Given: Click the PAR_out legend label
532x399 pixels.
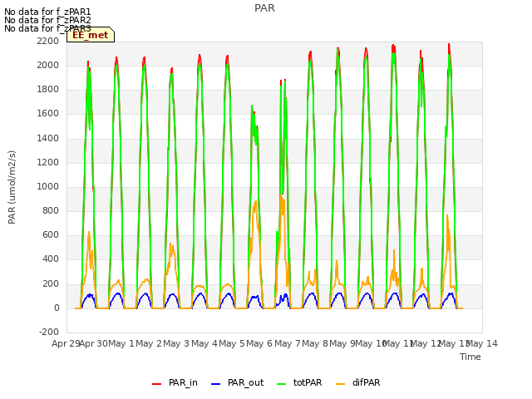Looking at the screenshot, I should 246,382.
